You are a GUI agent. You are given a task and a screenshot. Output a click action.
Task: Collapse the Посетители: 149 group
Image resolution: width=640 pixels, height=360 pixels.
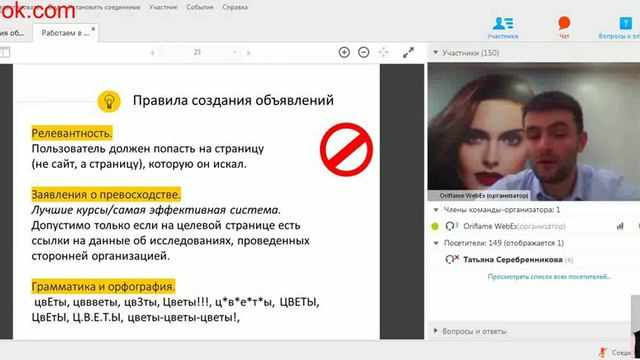point(436,243)
